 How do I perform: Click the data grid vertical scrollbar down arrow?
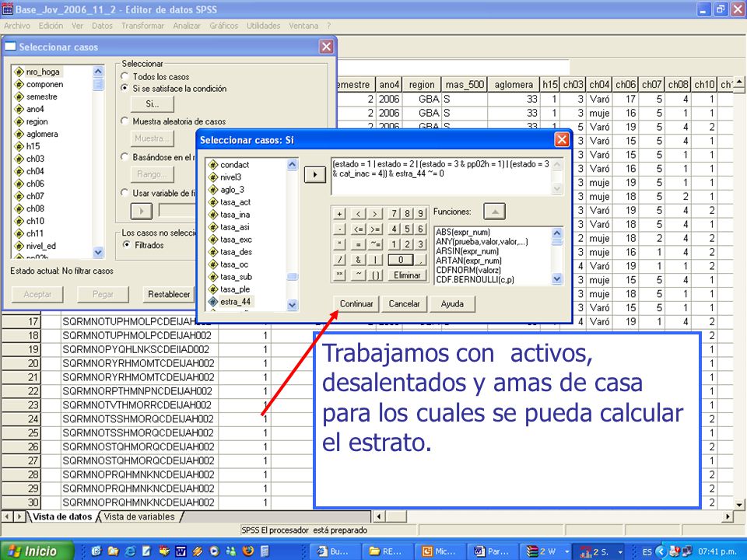point(739,504)
